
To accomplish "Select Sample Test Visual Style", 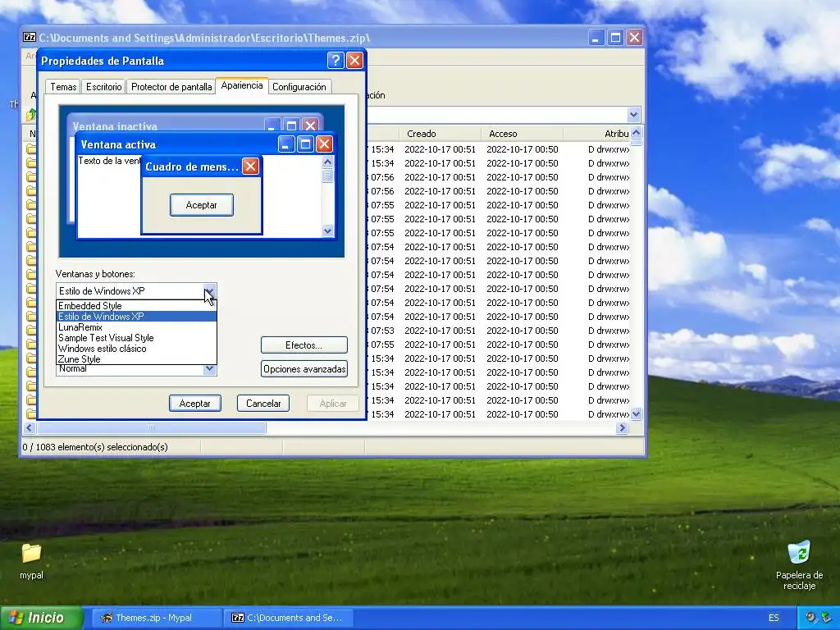I will pyautogui.click(x=136, y=338).
